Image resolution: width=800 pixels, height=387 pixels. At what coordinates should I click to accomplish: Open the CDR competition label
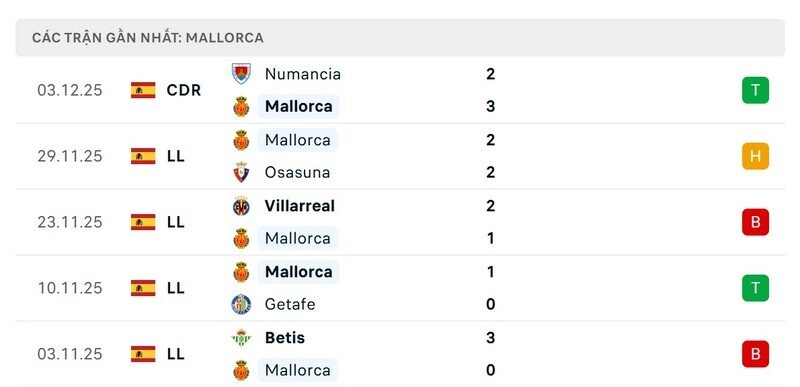[184, 90]
